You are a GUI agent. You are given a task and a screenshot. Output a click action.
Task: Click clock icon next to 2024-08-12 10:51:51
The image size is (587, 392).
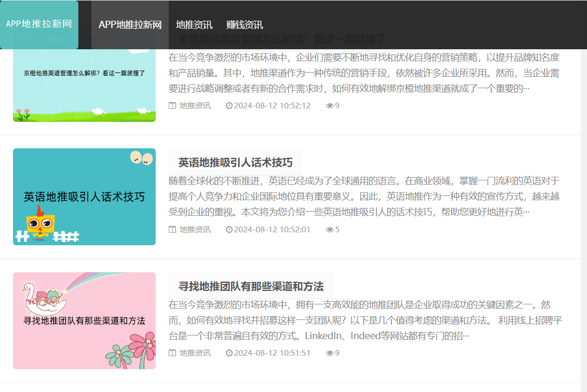(x=229, y=353)
